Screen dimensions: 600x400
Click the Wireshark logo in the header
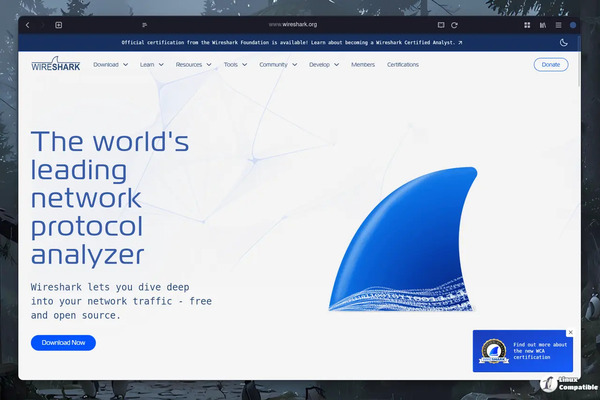[x=56, y=65]
